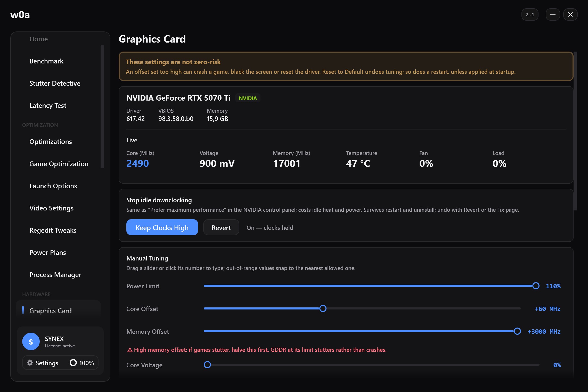
Task: Open the Home page
Action: coord(39,39)
